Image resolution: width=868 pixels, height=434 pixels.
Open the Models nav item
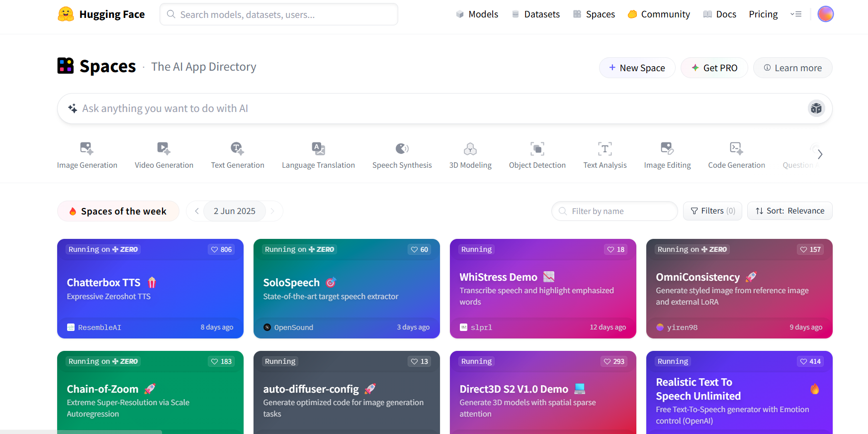pyautogui.click(x=477, y=14)
